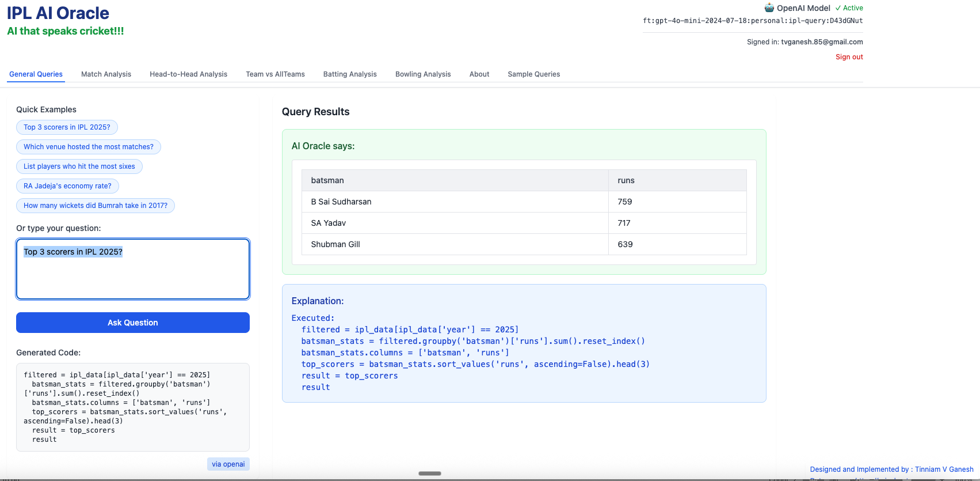The height and width of the screenshot is (481, 980).
Task: Switch to Head-to-Head Analysis tab
Action: 188,74
